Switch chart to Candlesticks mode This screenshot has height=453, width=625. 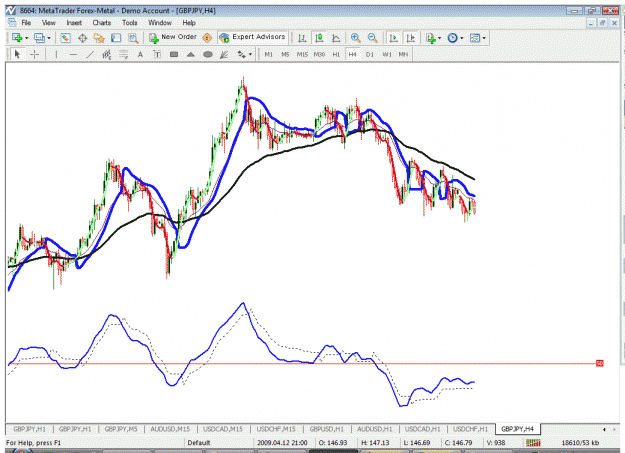click(319, 38)
